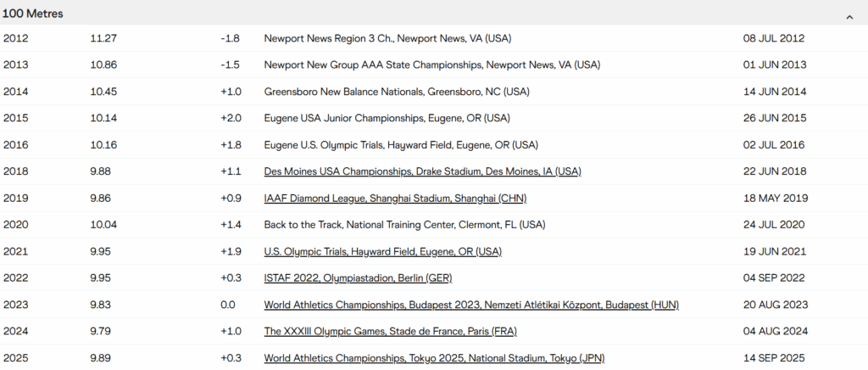Click Greensboro New Balance Nationals row text
The image size is (868, 370).
click(x=396, y=92)
